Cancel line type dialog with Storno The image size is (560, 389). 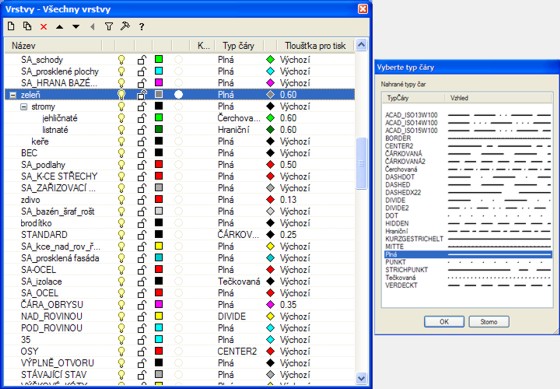[x=489, y=321]
